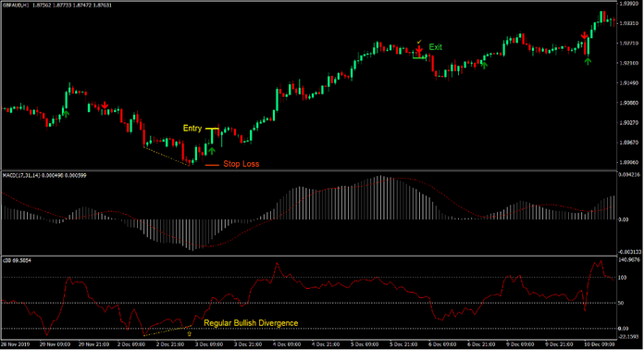Viewport: 644px width, 350px height.
Task: Click the yellow divergence arrow in the CCI panel
Action: click(x=190, y=334)
